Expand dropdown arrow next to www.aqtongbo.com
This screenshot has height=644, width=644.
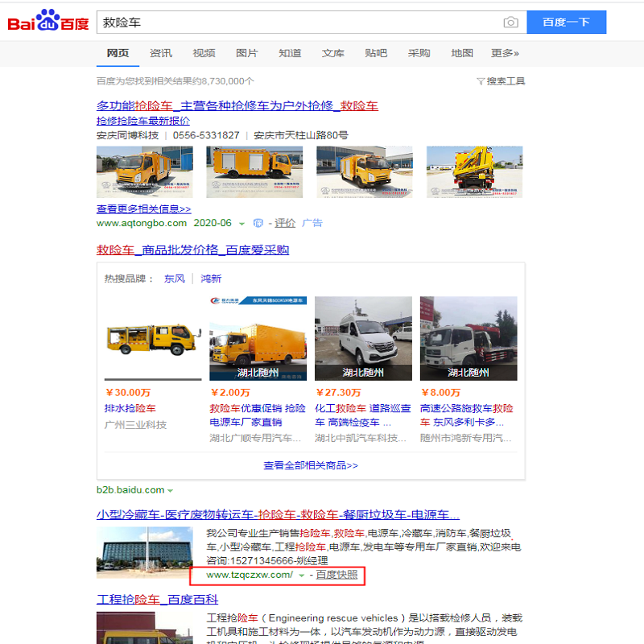[242, 224]
